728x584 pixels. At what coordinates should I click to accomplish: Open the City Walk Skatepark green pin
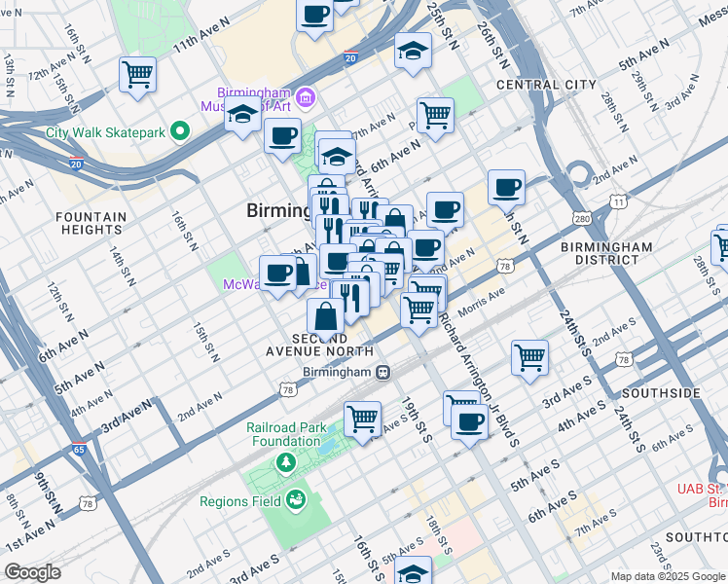[x=180, y=132]
